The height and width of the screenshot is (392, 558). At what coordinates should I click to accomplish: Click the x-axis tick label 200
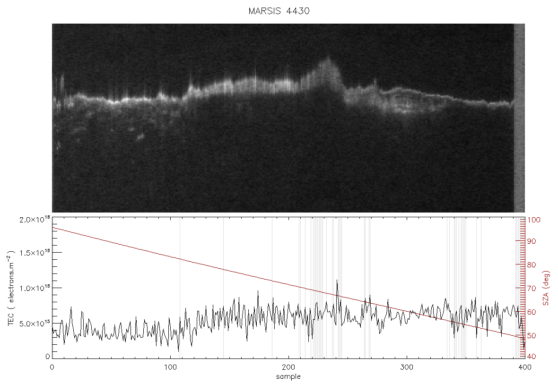pyautogui.click(x=288, y=367)
